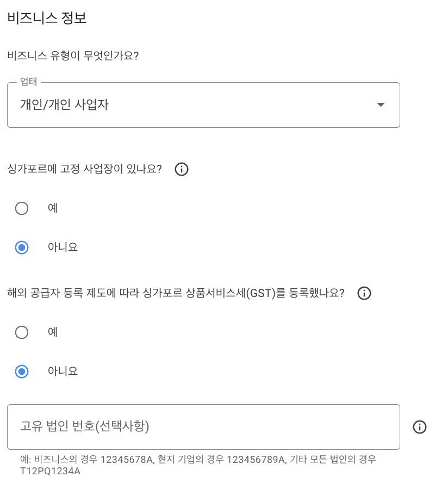The width and height of the screenshot is (448, 495).
Task: Select 아니요 for the fixed business location question
Action: click(x=22, y=247)
